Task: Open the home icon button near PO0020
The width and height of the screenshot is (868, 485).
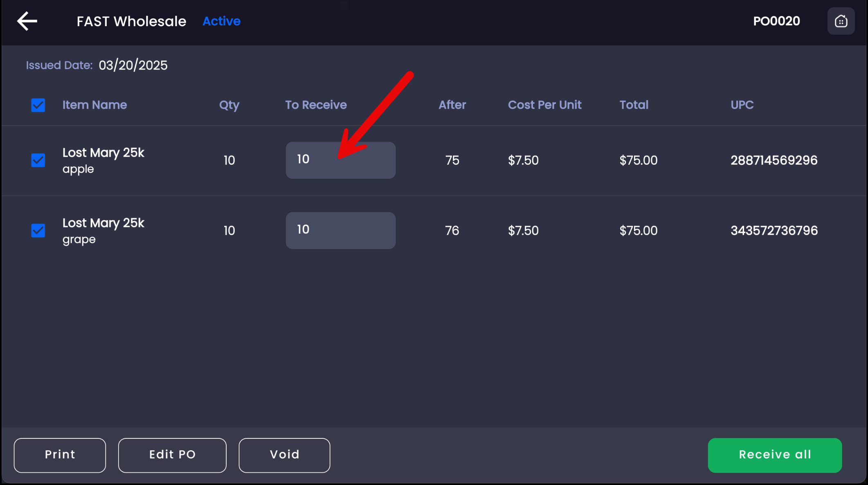Action: pyautogui.click(x=841, y=21)
